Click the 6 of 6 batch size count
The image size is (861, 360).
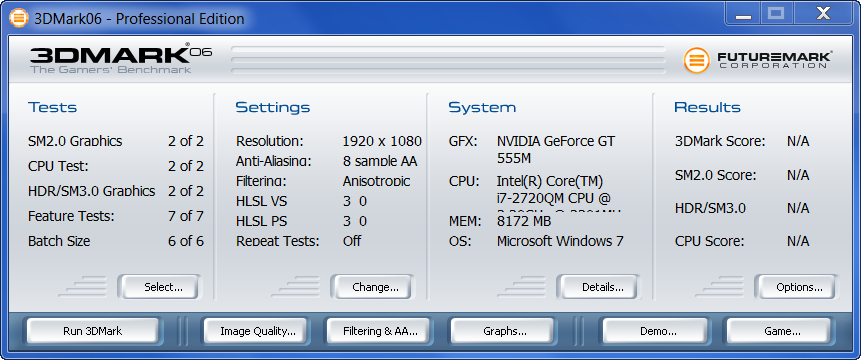click(x=186, y=241)
